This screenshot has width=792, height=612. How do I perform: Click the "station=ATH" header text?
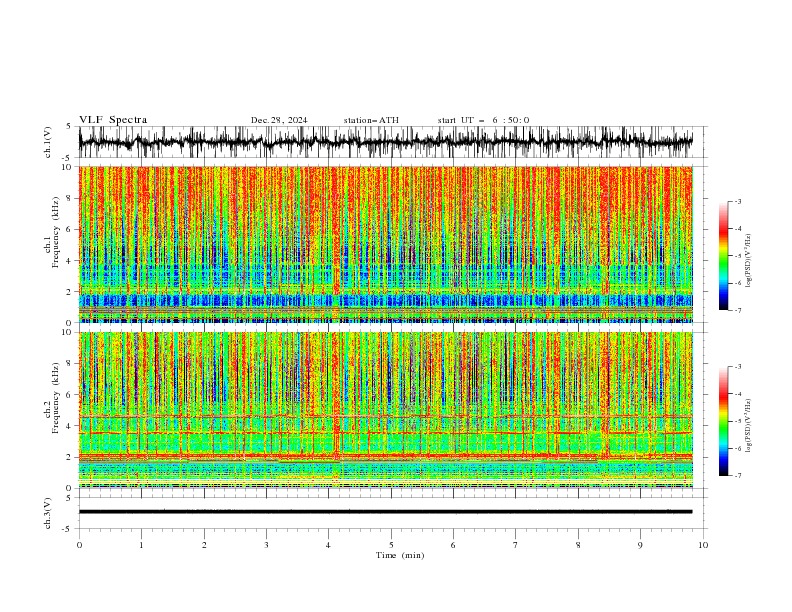371,120
